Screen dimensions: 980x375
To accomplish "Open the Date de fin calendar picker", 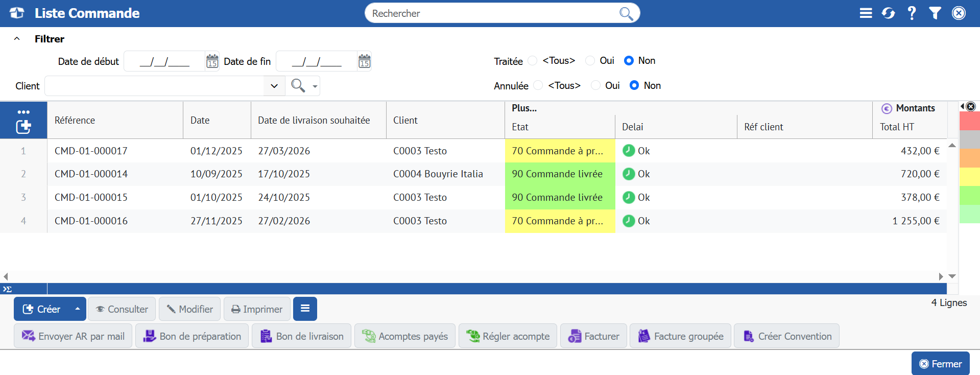I will (364, 61).
